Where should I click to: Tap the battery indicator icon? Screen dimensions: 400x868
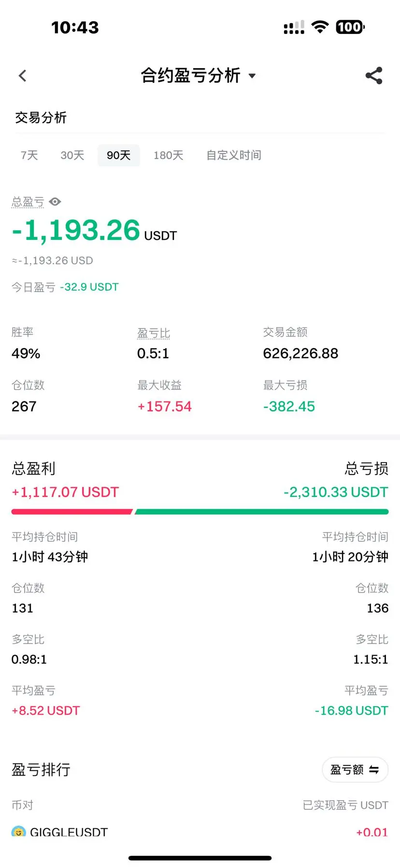coord(350,27)
